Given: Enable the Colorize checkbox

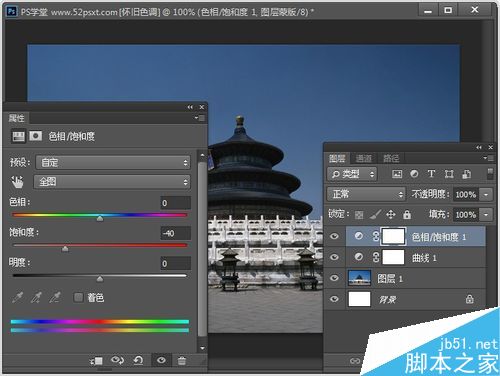Looking at the screenshot, I should pyautogui.click(x=78, y=297).
